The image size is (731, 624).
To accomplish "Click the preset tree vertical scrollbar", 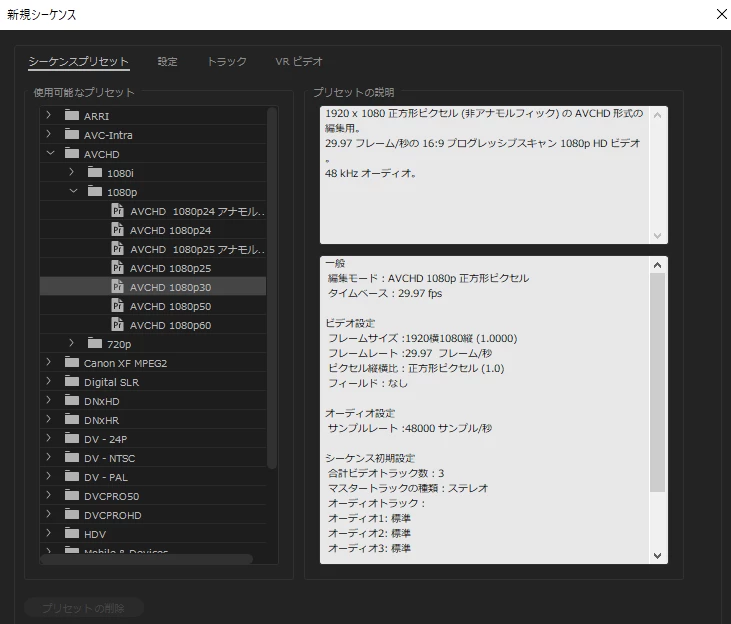I will (x=272, y=288).
